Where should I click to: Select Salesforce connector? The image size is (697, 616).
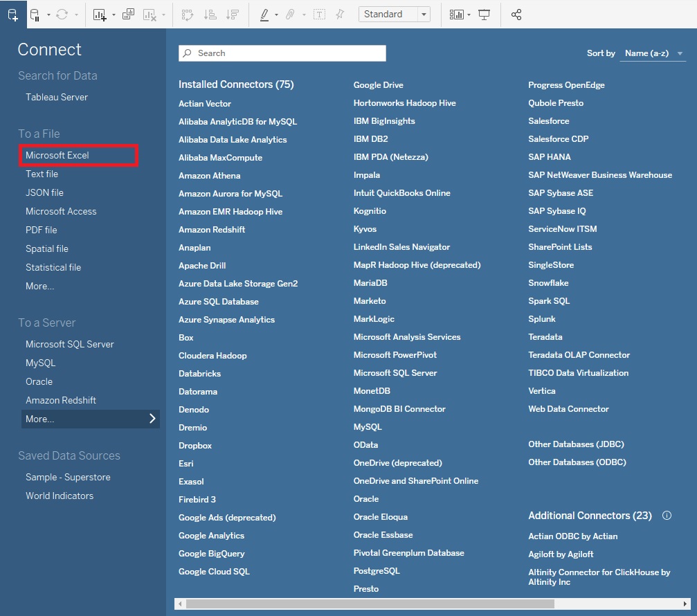(x=548, y=121)
